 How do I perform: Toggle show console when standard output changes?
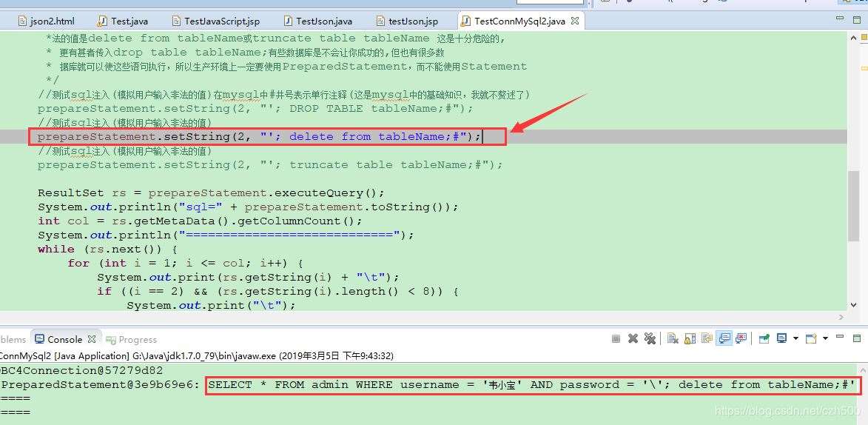coord(724,338)
